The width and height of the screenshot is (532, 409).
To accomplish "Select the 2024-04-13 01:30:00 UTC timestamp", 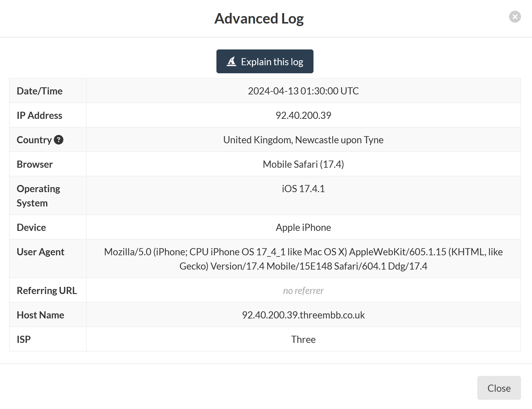I will pyautogui.click(x=303, y=91).
